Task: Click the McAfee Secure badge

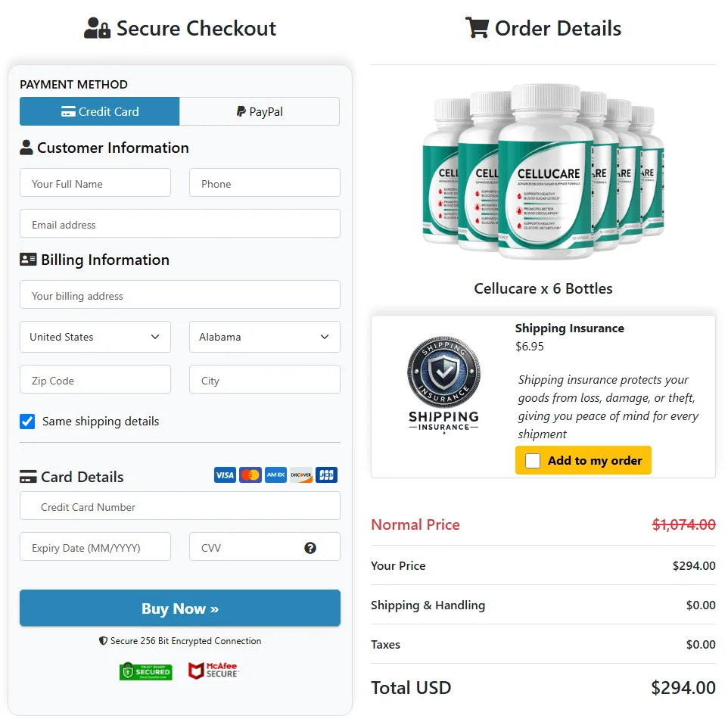Action: (213, 671)
